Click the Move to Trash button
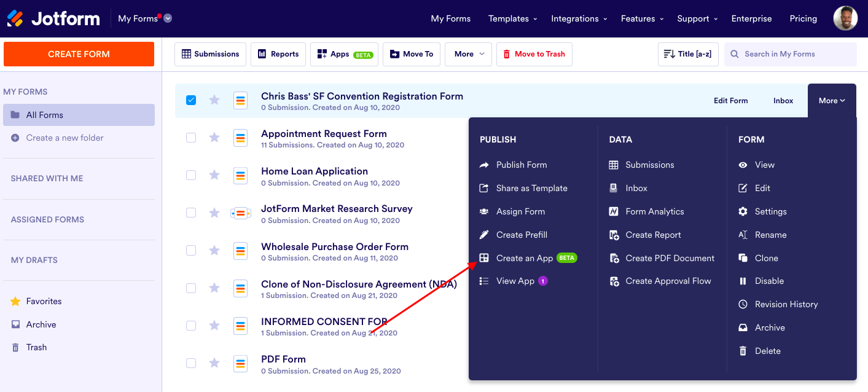Screen dimensions: 868x392 [534, 54]
